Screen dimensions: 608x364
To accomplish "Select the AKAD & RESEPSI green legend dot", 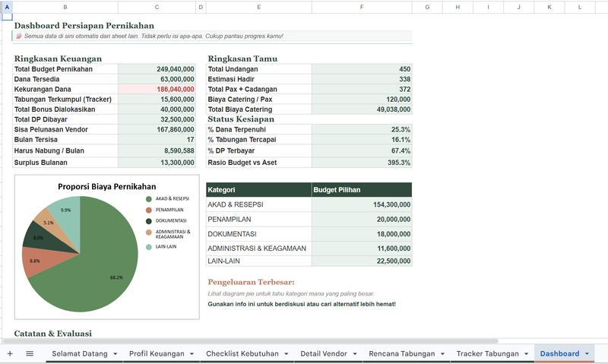I will 149,199.
